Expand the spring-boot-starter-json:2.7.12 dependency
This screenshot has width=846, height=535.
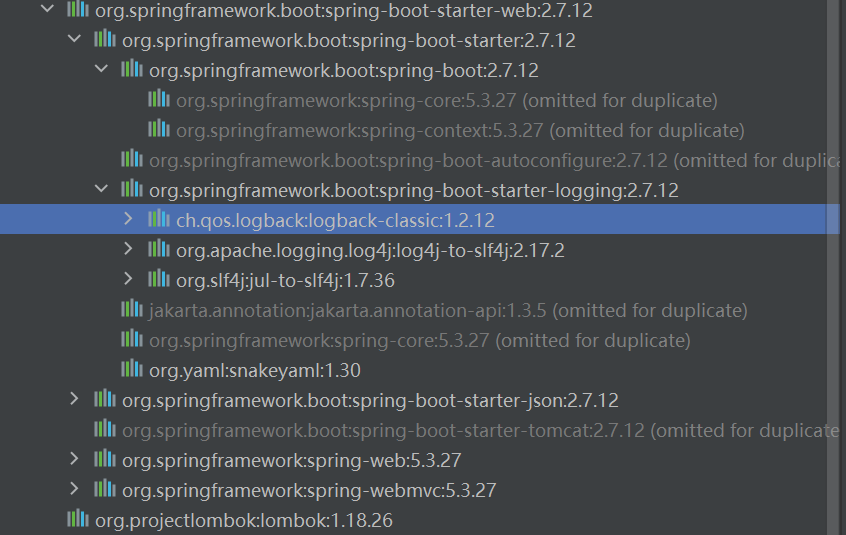coord(74,399)
